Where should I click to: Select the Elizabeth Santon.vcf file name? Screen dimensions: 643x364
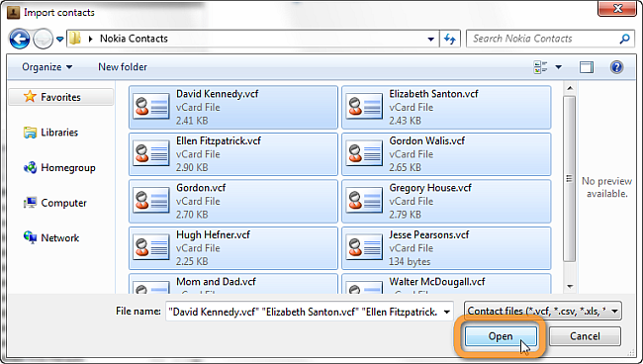tap(433, 94)
